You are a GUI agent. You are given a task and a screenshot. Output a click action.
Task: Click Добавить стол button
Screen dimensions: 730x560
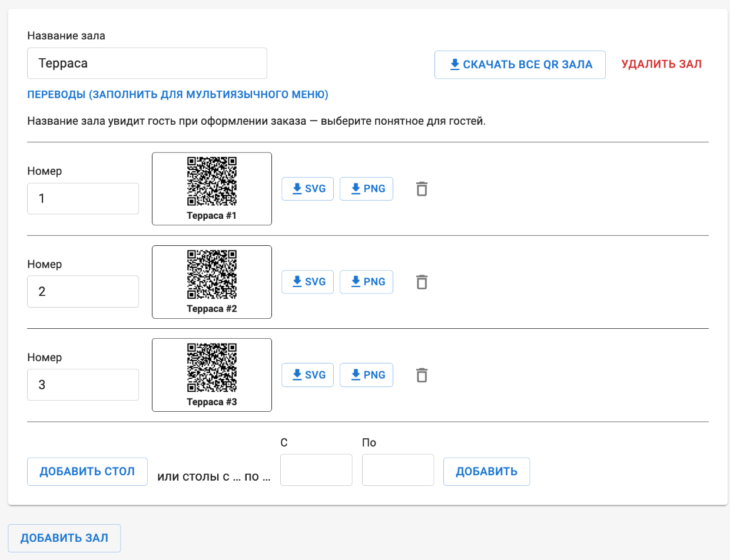[87, 472]
